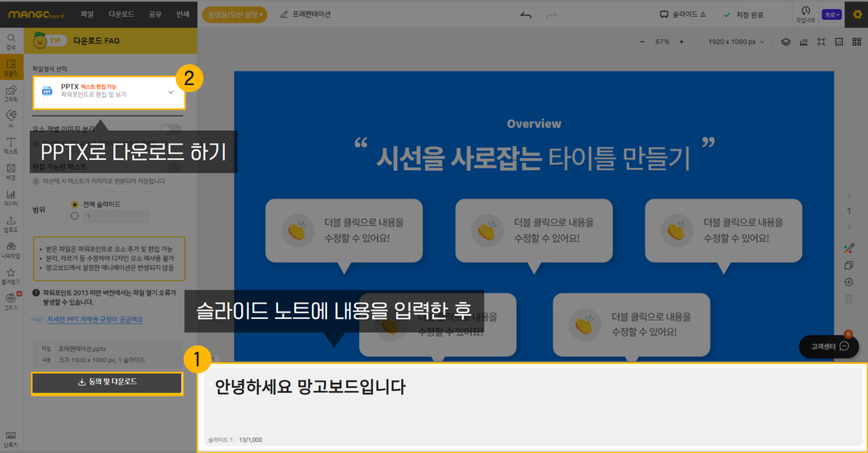Toggle 요소 개별 이미지 분리 switch
This screenshot has width=868, height=453.
[x=170, y=129]
